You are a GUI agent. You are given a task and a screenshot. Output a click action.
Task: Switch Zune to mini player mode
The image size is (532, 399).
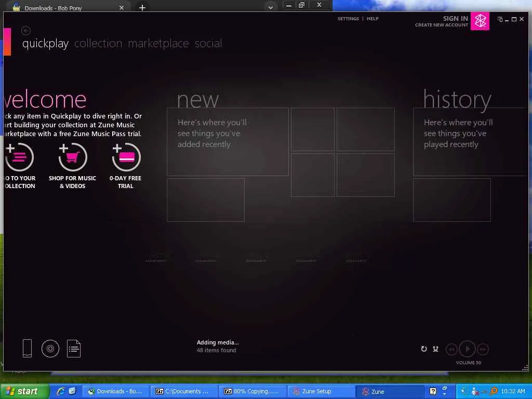click(500, 19)
